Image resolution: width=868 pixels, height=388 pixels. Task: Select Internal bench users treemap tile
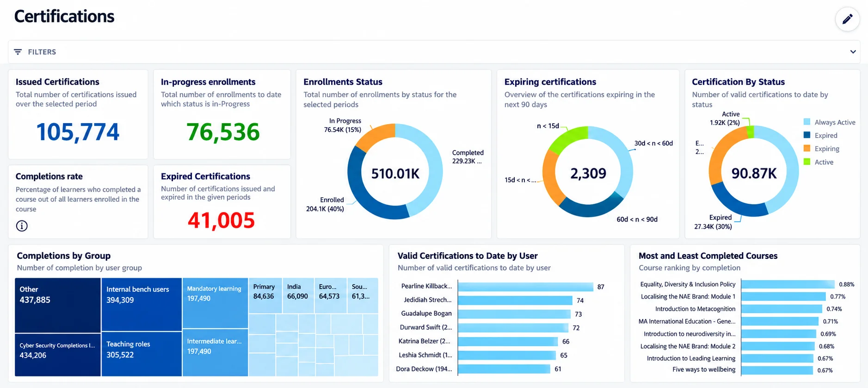(x=142, y=304)
